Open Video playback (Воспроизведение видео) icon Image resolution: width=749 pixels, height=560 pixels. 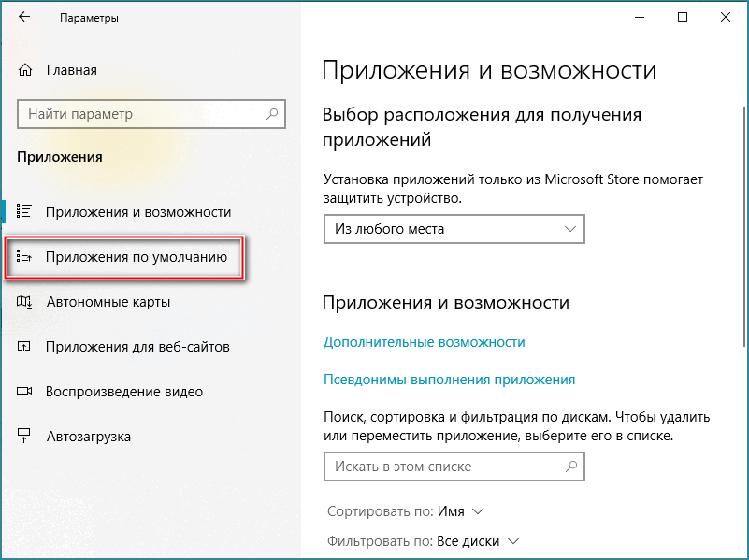point(24,392)
